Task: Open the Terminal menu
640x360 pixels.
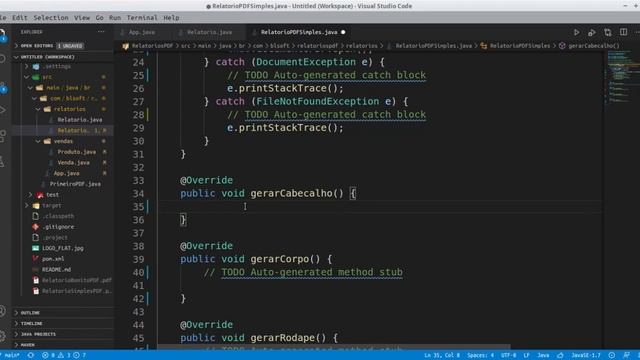Action: pos(142,18)
